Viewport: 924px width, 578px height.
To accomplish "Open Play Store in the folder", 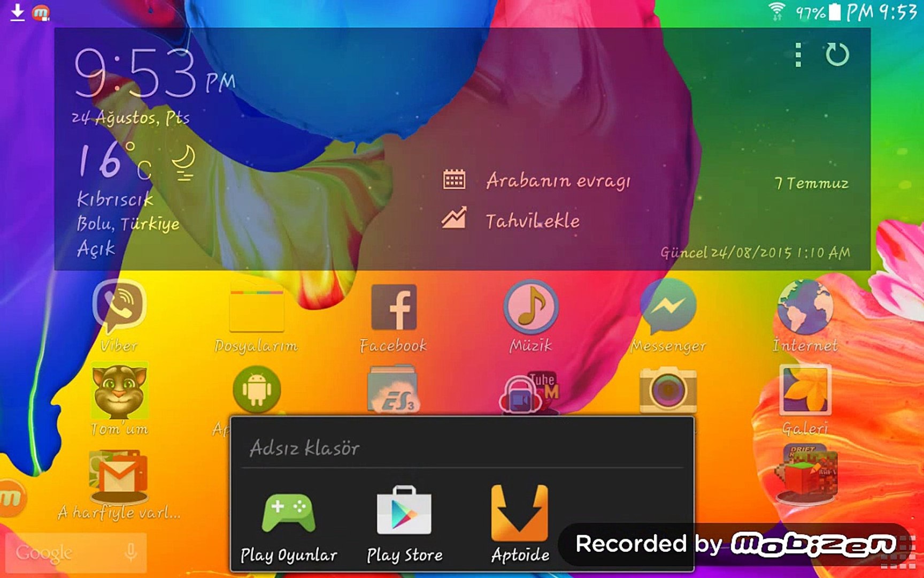I will 404,510.
